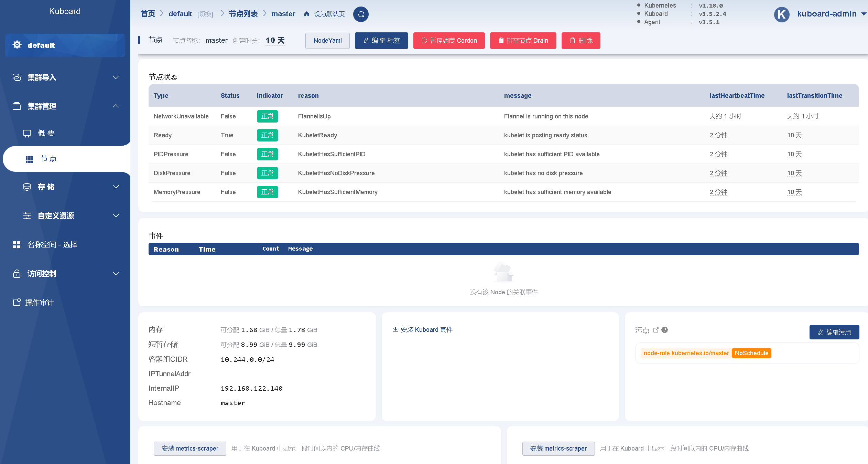Click the question mark help icon beside 污点
The width and height of the screenshot is (868, 464).
(x=665, y=330)
